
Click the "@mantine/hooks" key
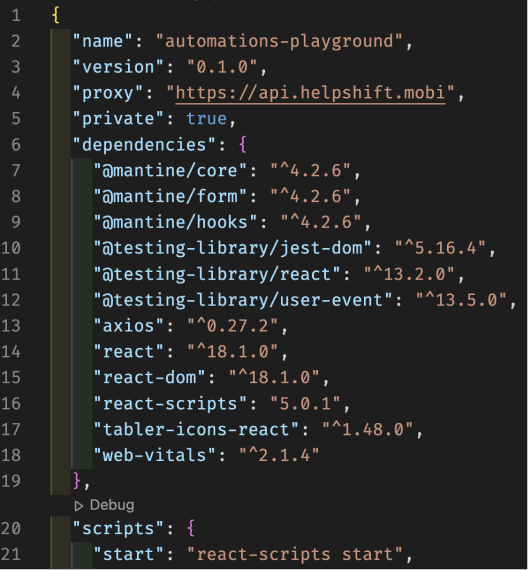pos(175,222)
